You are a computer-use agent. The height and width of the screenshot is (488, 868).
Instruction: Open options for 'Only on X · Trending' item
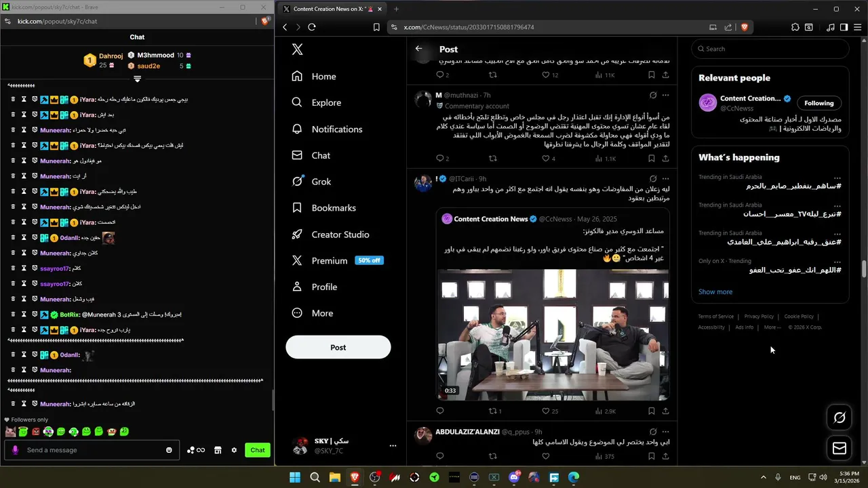point(837,262)
